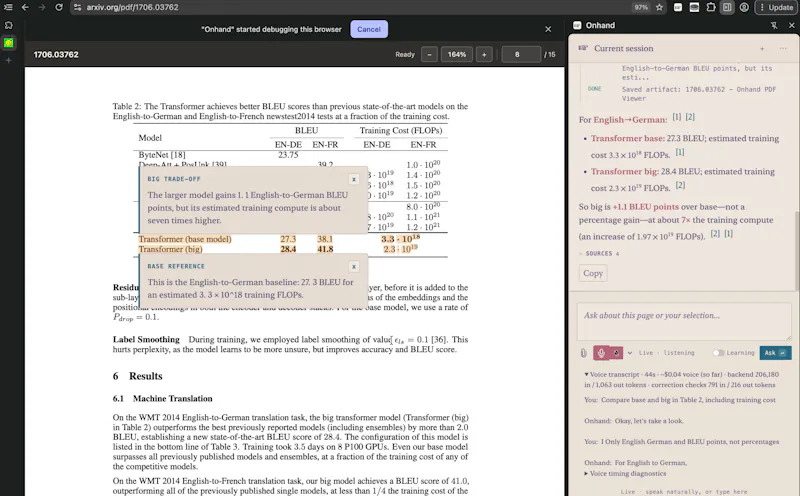Cancel the Onhand debugging session

(369, 29)
